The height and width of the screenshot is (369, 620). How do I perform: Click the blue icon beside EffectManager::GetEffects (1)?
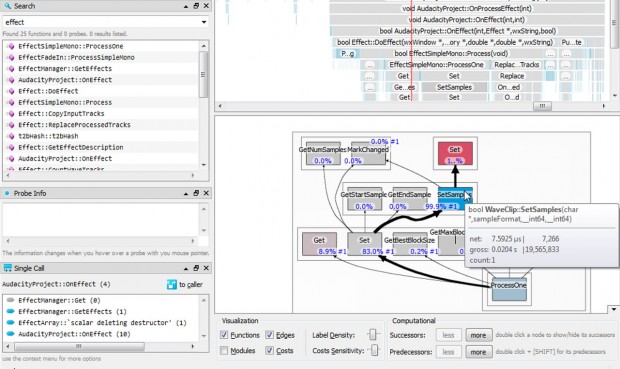pyautogui.click(x=11, y=311)
